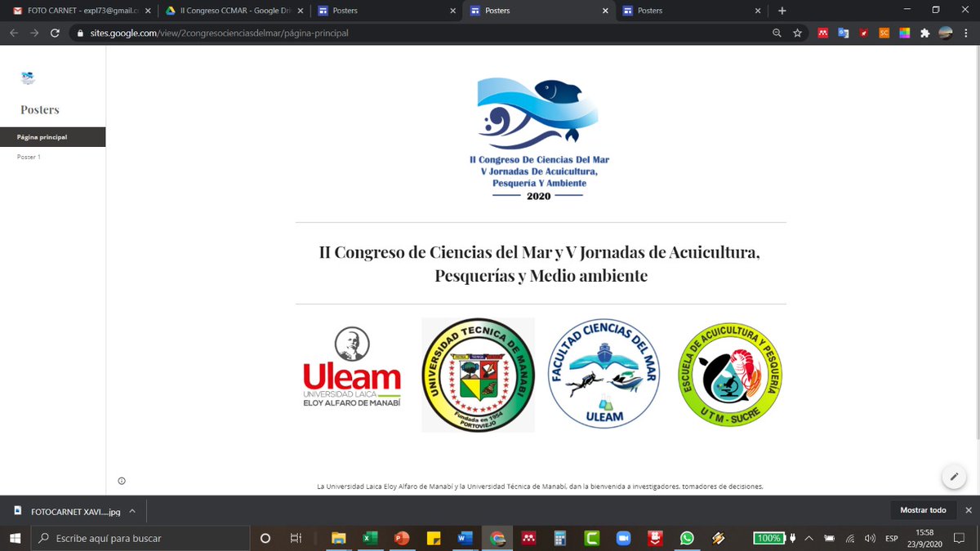The image size is (980, 551).
Task: Open the site info circle icon
Action: [122, 481]
